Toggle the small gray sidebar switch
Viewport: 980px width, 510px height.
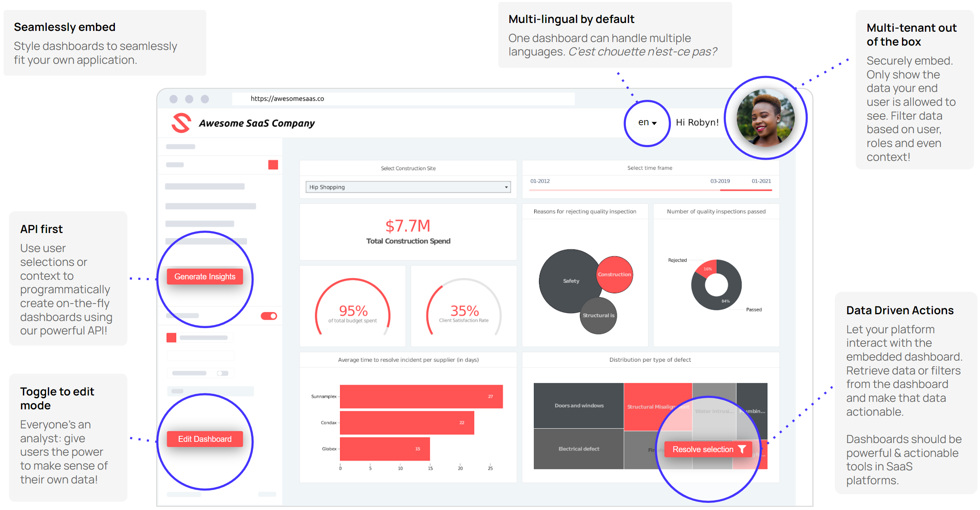pyautogui.click(x=223, y=373)
